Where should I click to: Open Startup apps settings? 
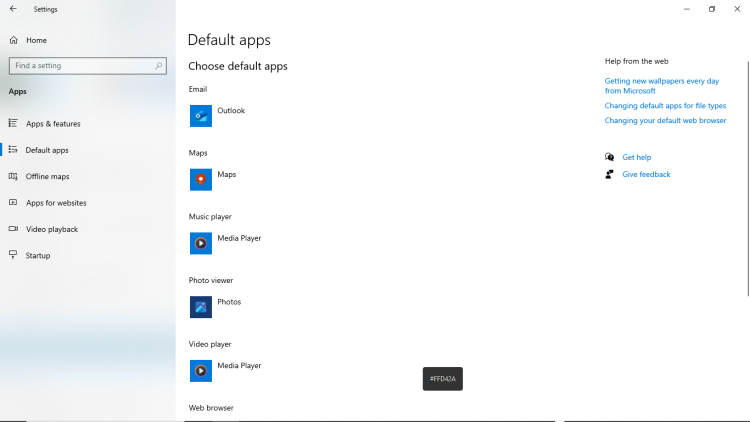point(38,256)
